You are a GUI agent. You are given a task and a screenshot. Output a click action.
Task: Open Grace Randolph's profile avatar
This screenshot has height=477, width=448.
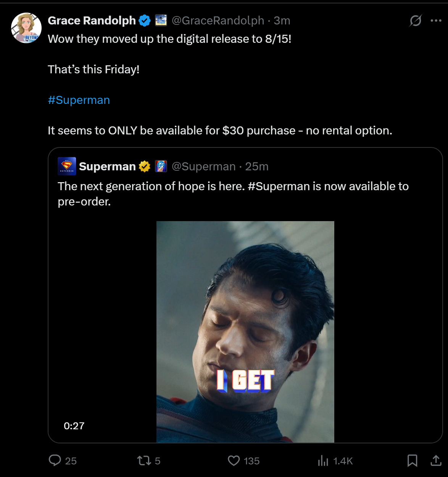point(26,28)
